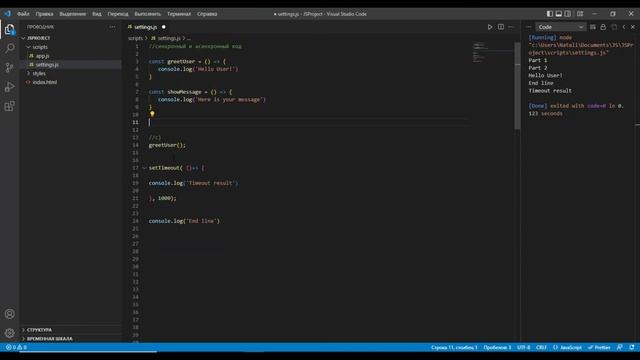
Task: Click the editor vertical scrollbar thumb
Action: (x=518, y=85)
